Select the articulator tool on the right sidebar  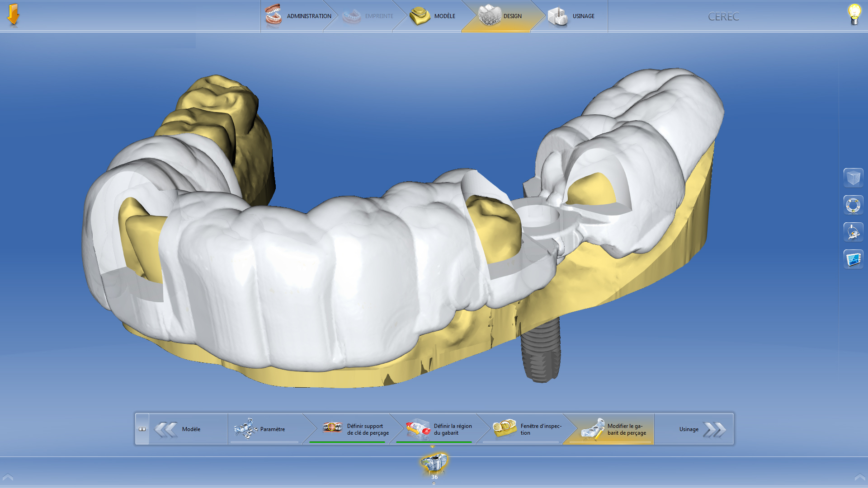(853, 232)
